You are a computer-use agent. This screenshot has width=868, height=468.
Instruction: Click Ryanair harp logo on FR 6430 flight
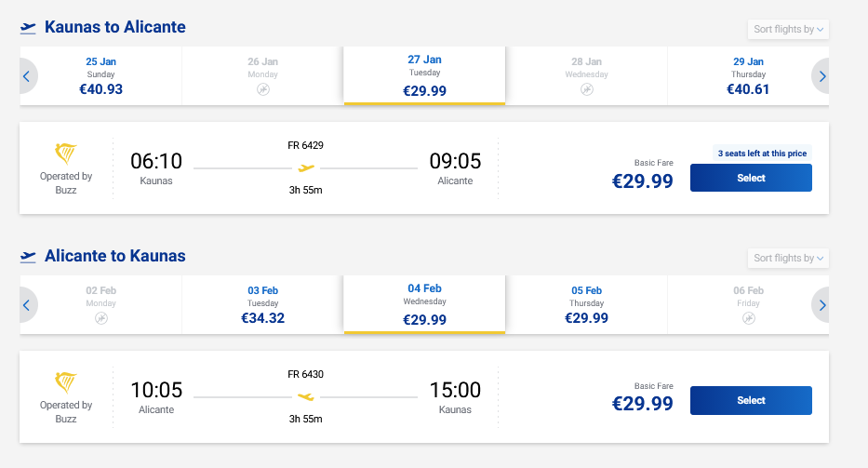pyautogui.click(x=66, y=382)
